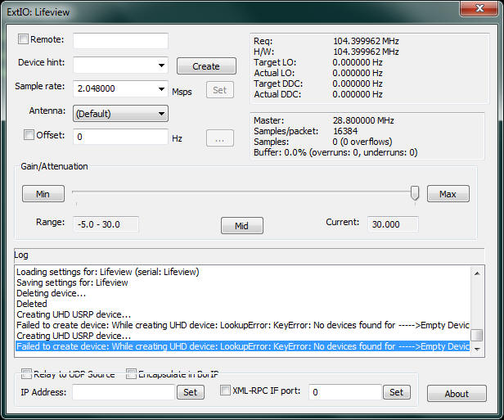Click the log scrollbar thumb
Image resolution: width=504 pixels, height=420 pixels.
tap(477, 335)
